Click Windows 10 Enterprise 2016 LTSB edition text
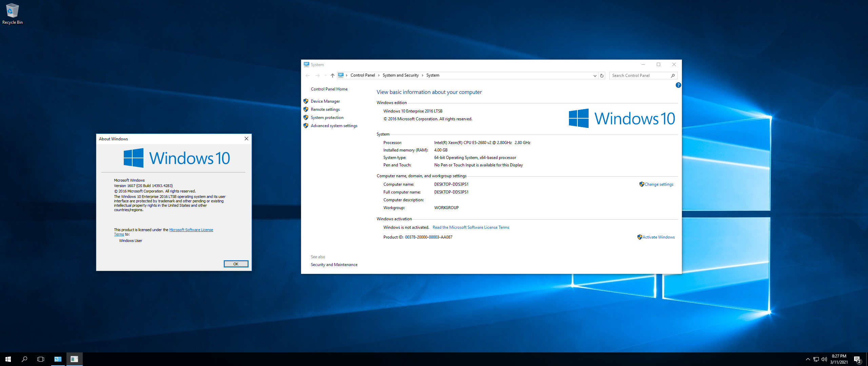868x366 pixels. click(x=413, y=111)
